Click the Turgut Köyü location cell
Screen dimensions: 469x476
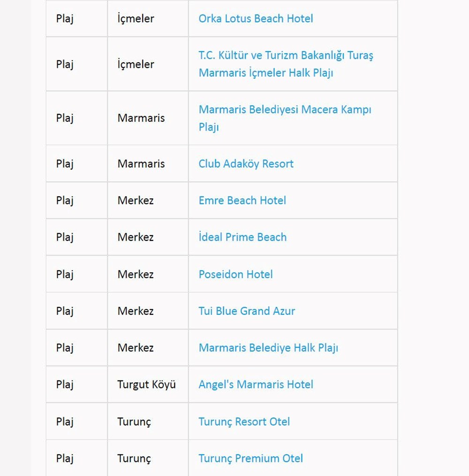146,385
